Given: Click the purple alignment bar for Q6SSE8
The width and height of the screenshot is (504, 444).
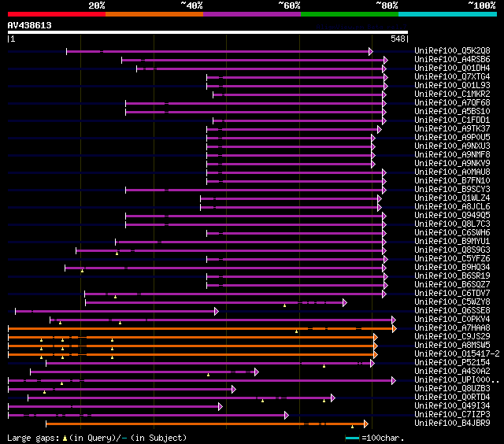Looking at the screenshot, I should tap(116, 311).
